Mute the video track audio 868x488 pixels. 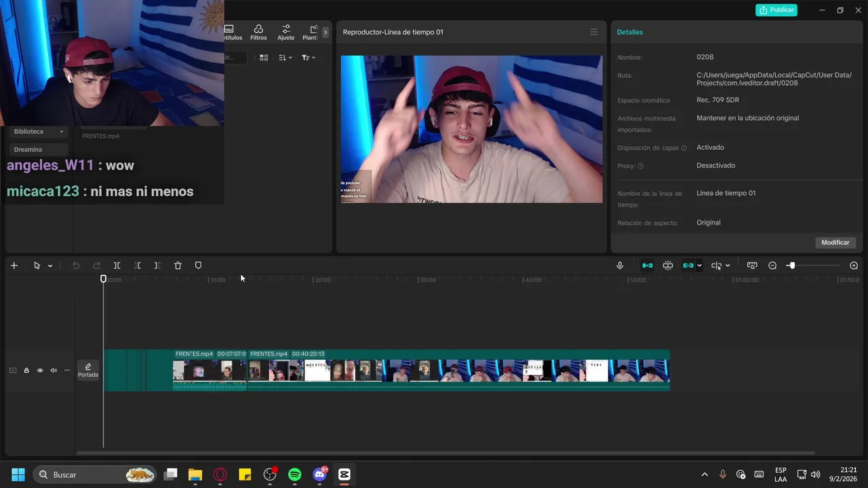click(x=54, y=370)
